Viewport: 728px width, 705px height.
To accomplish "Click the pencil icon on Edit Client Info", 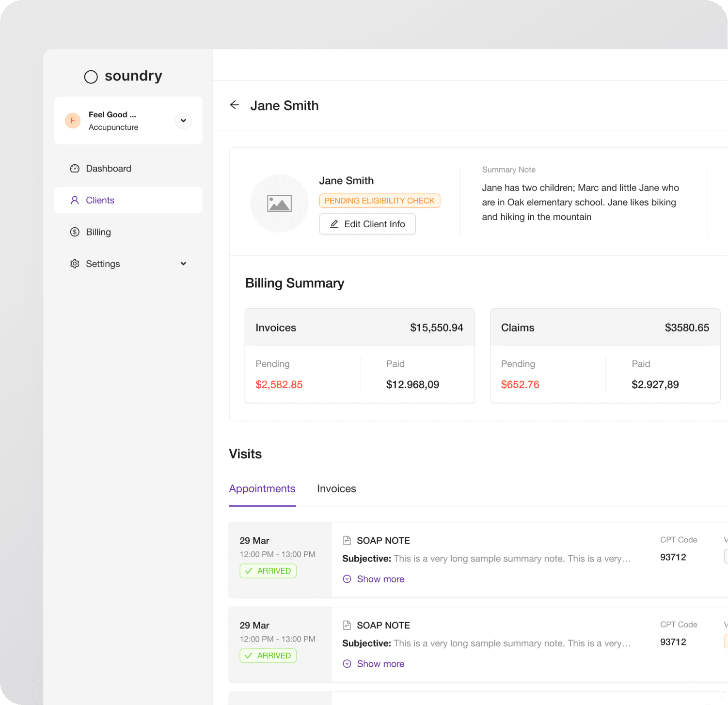I will click(x=334, y=224).
